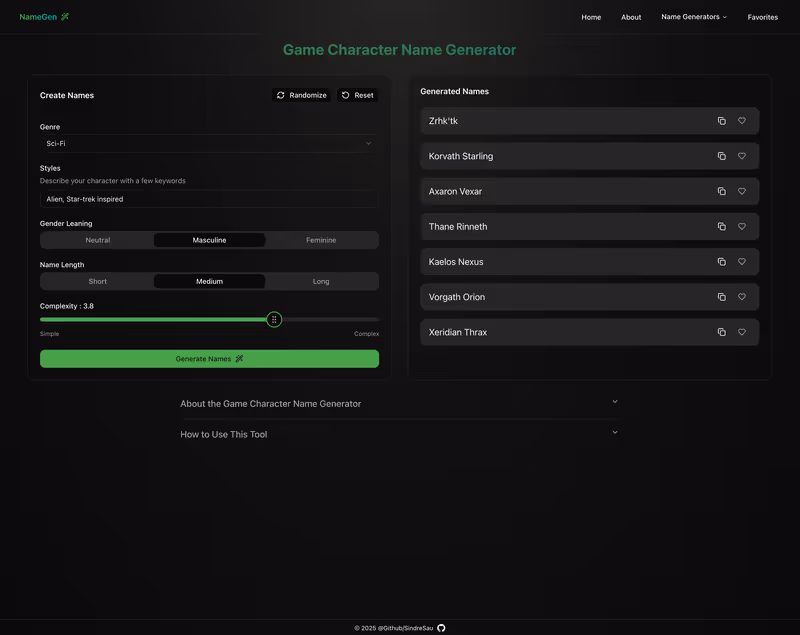Click the heart icon beside Thane Rinneth
Image resolution: width=800 pixels, height=635 pixels.
(x=742, y=226)
